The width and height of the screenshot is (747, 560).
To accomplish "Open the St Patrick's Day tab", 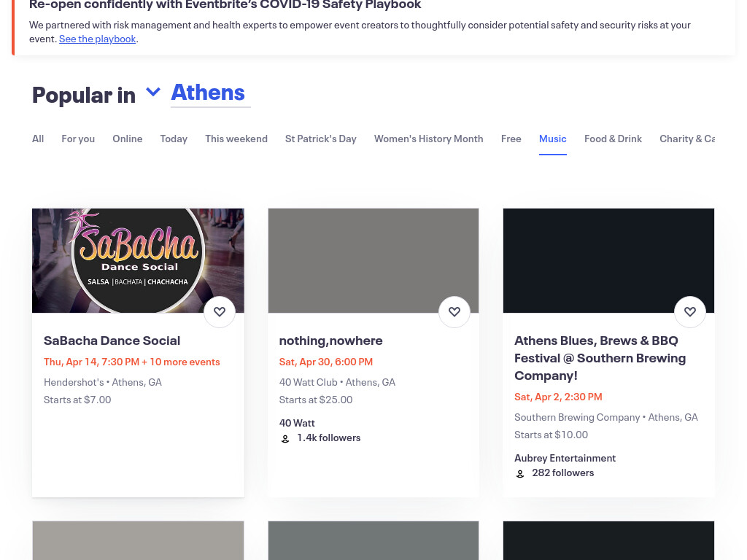I will [321, 139].
